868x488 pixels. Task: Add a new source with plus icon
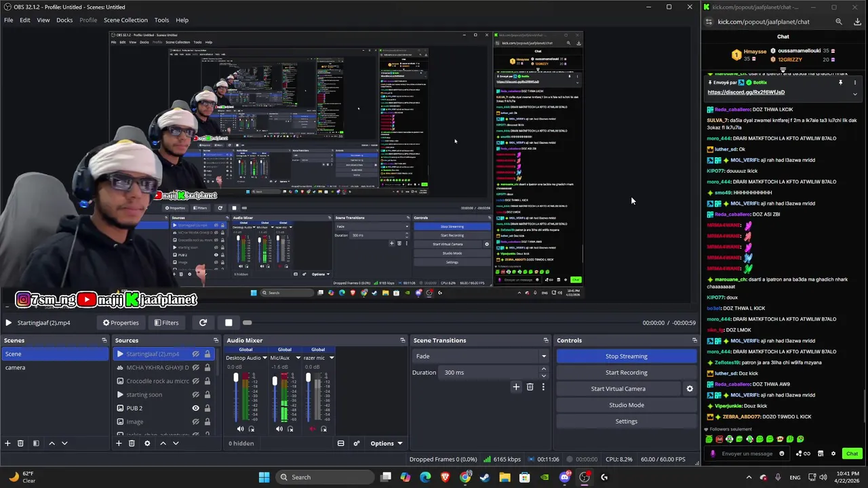119,443
